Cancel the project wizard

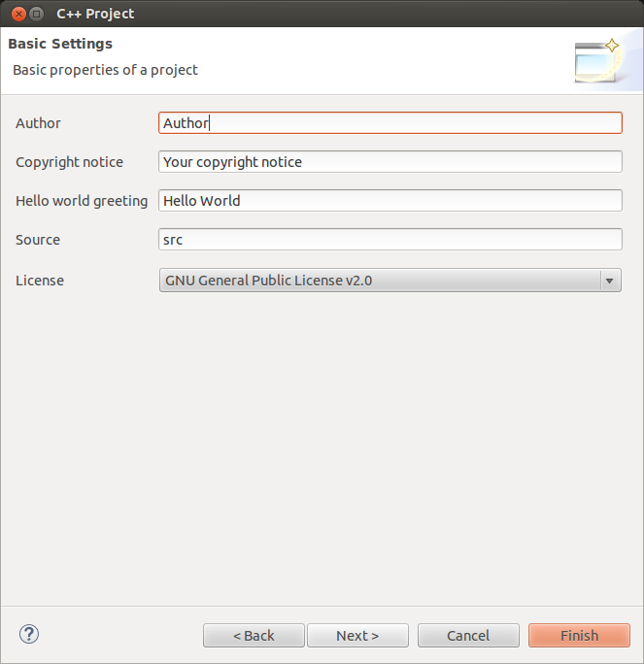[x=468, y=635]
